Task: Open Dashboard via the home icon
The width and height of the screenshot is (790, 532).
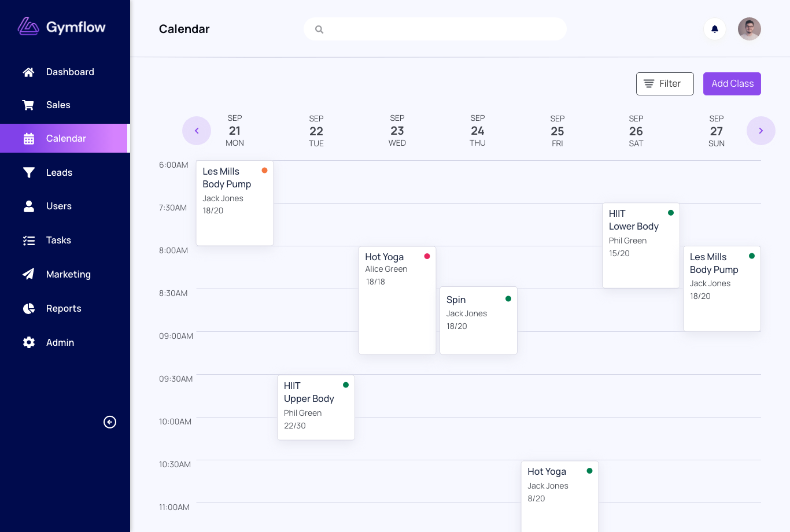Action: coord(28,72)
